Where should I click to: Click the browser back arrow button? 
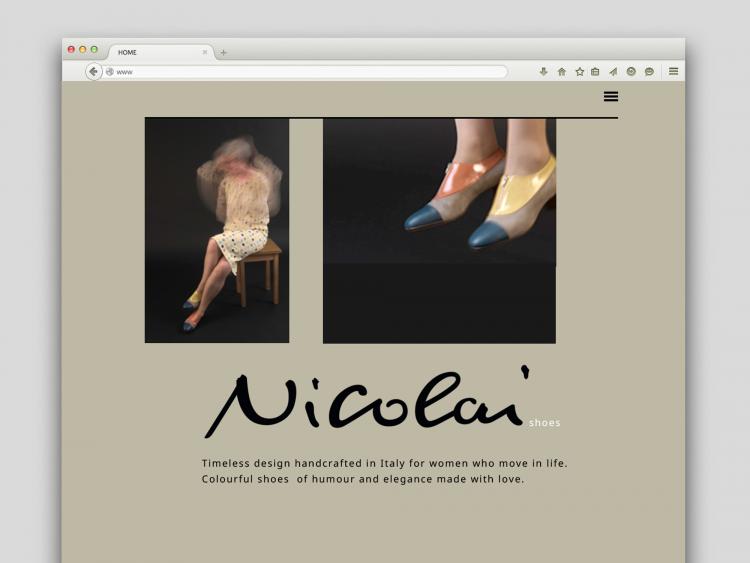click(94, 72)
